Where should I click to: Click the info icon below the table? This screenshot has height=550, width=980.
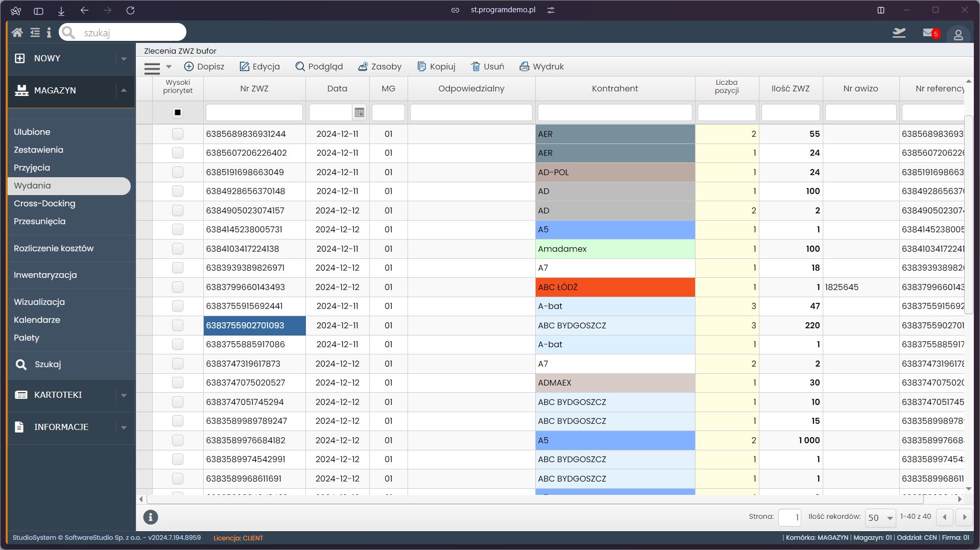point(150,517)
